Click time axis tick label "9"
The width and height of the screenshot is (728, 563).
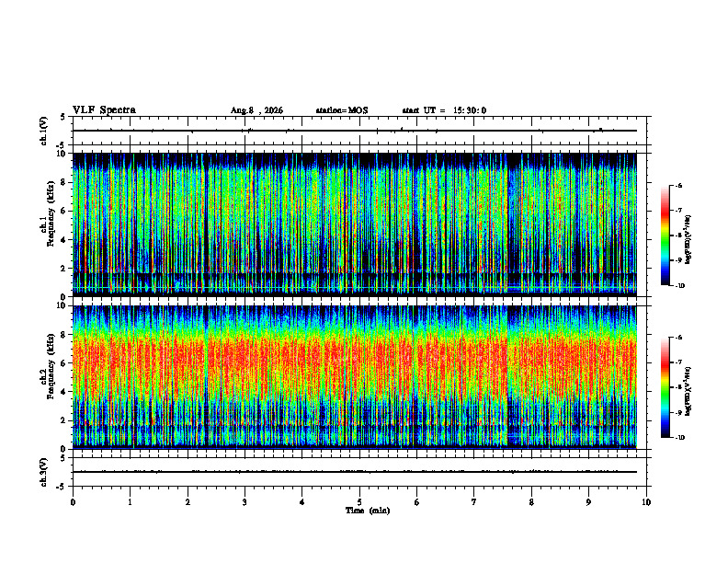(588, 502)
